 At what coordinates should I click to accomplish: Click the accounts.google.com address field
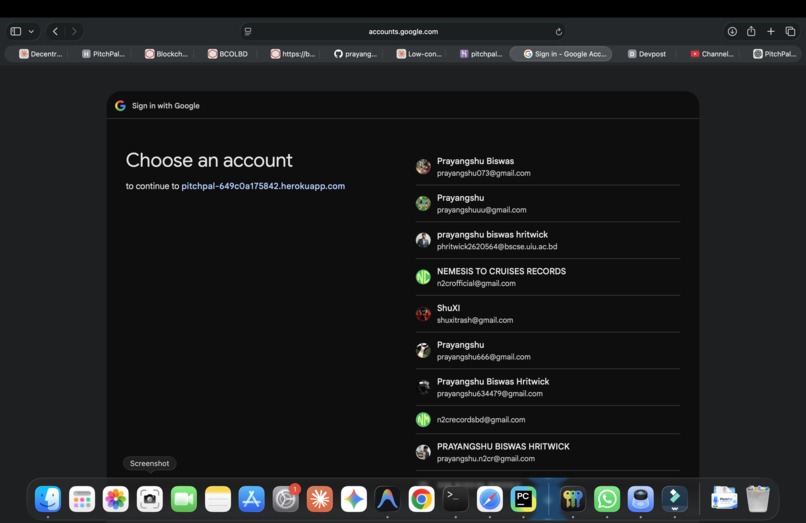[x=403, y=31]
